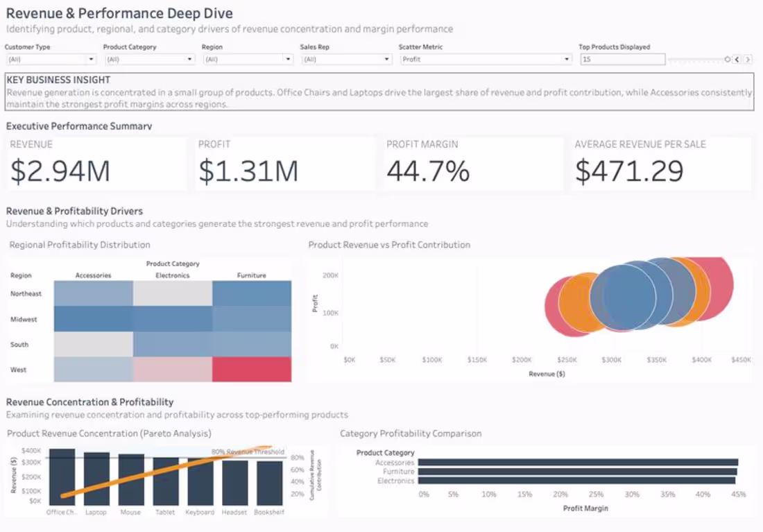This screenshot has width=763, height=532.
Task: Click the Accessories column header in heatmap
Action: (94, 275)
